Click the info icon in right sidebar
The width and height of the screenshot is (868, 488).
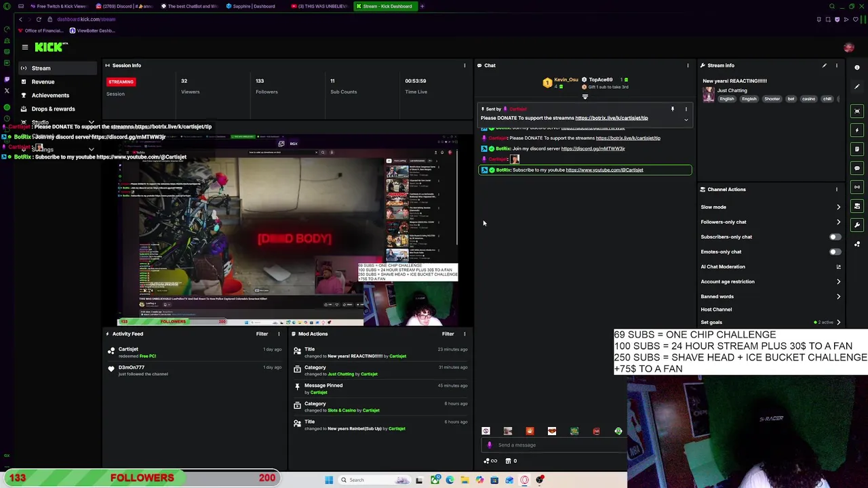[x=856, y=68]
